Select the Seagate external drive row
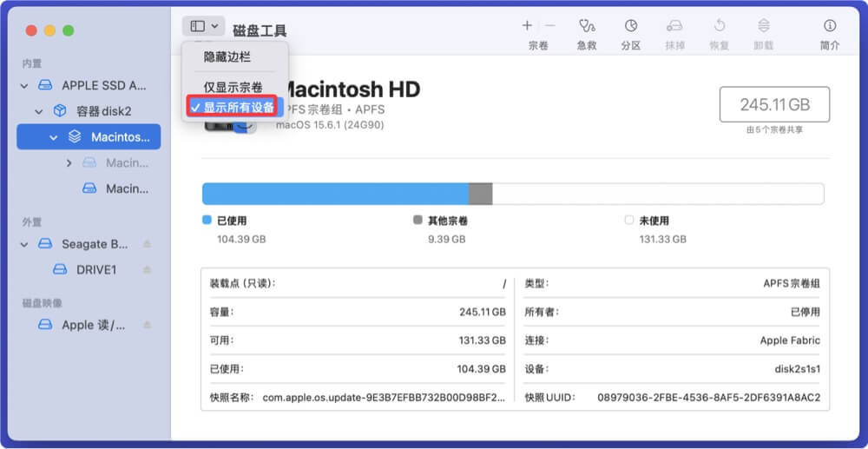This screenshot has width=868, height=449. 89,244
